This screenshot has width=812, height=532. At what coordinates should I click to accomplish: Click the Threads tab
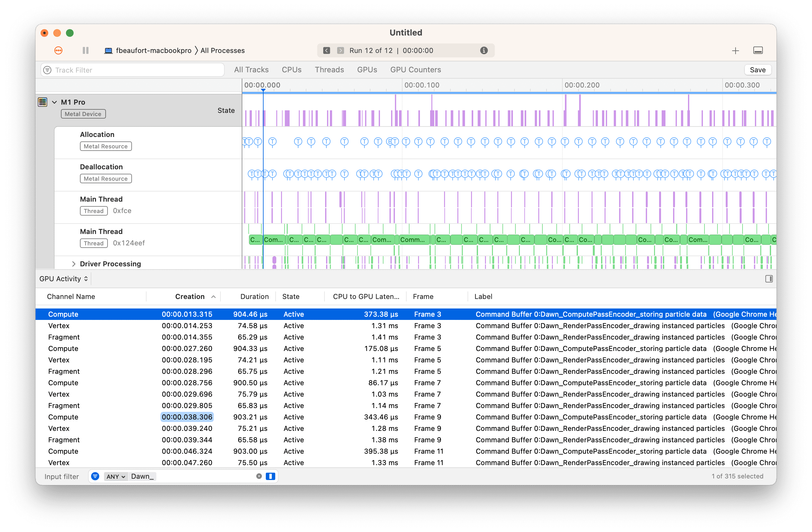point(329,69)
